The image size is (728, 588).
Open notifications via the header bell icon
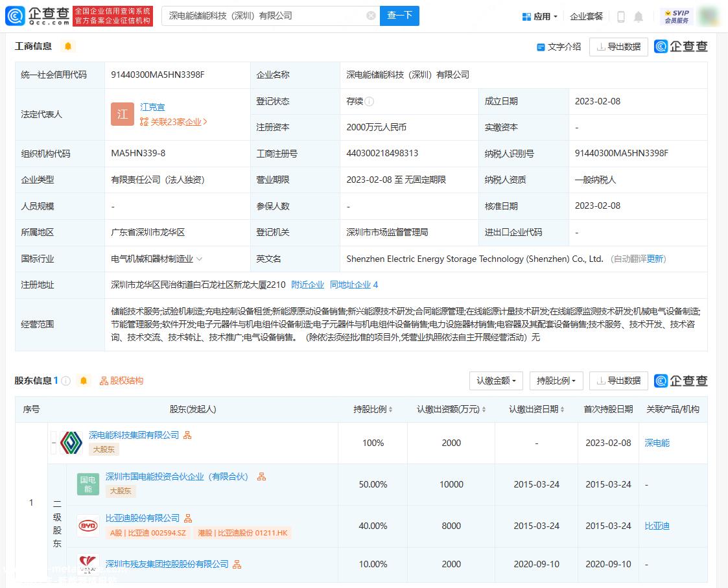639,17
